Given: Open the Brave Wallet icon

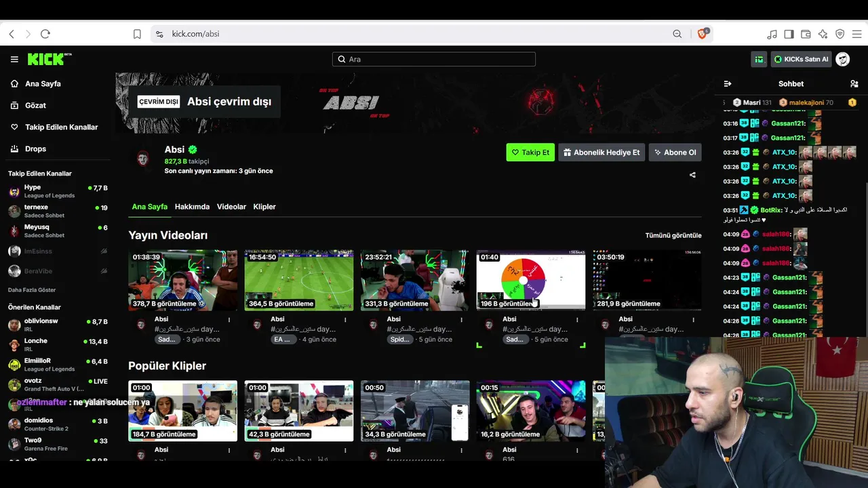Looking at the screenshot, I should click(x=806, y=34).
